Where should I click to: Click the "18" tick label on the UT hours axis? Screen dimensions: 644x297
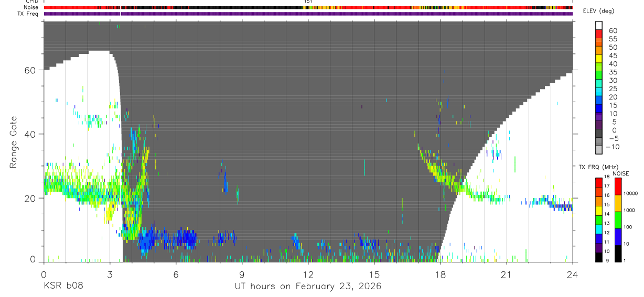click(x=440, y=274)
